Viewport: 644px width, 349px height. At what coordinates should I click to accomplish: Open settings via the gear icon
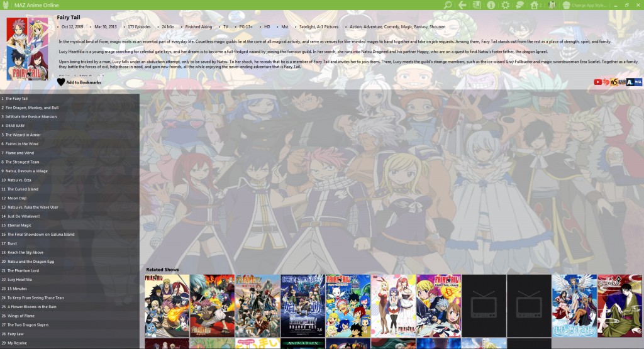coord(506,5)
